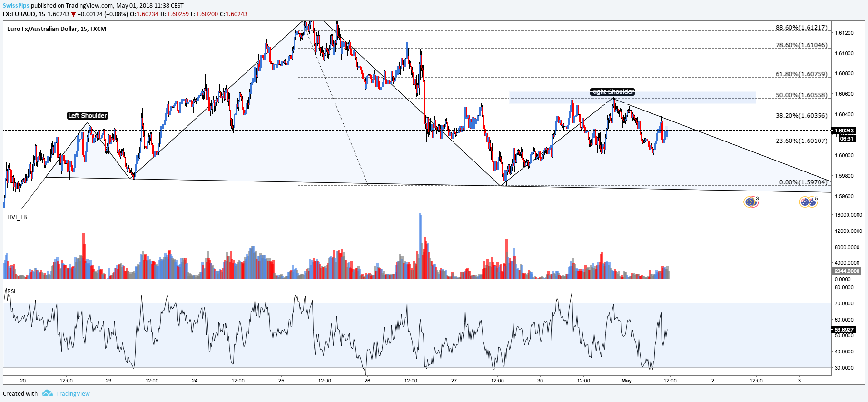Click the 23.60%(1.60107) Fibonacci label
This screenshot has height=402, width=868.
(801, 141)
